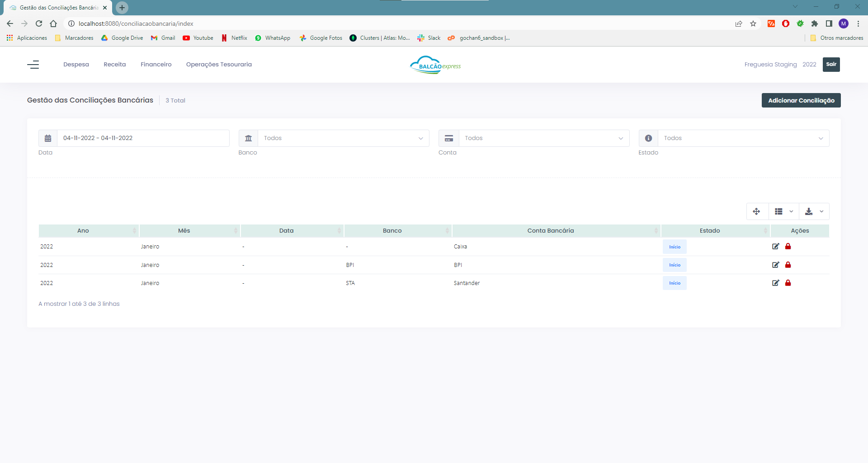Open the Youtube bookmark

[x=198, y=38]
